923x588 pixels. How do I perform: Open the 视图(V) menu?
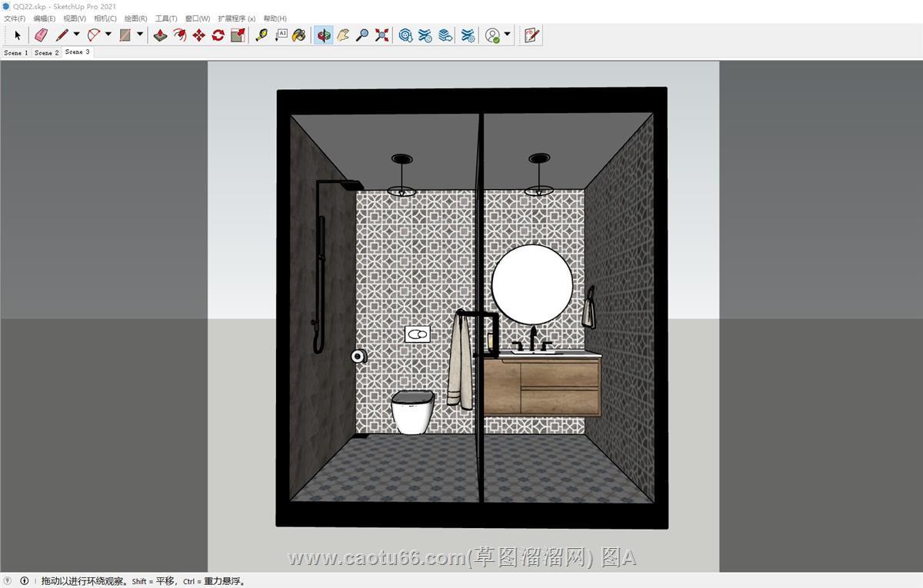pos(75,18)
